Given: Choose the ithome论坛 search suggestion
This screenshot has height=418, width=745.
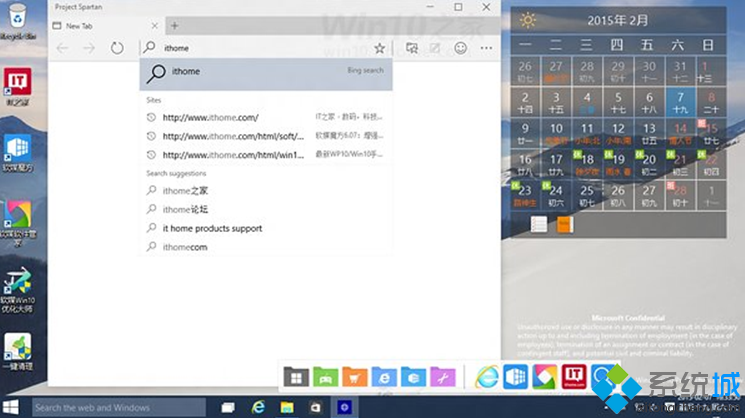Looking at the screenshot, I should coord(266,209).
